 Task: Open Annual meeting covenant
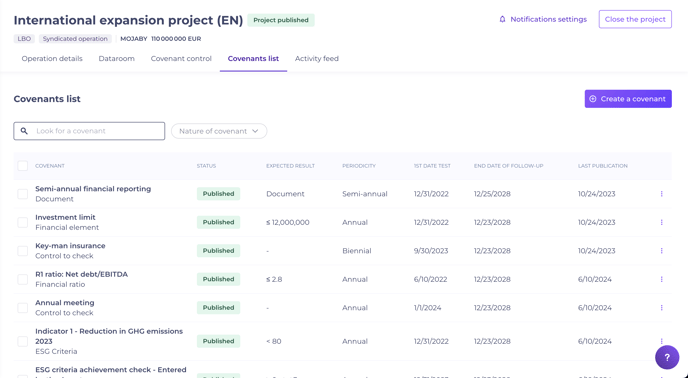64,303
